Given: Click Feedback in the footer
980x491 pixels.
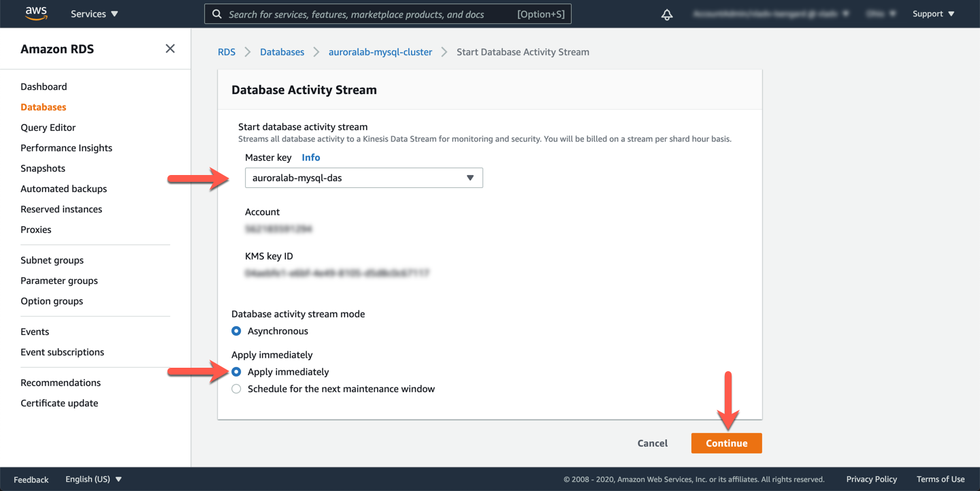Looking at the screenshot, I should pyautogui.click(x=31, y=479).
